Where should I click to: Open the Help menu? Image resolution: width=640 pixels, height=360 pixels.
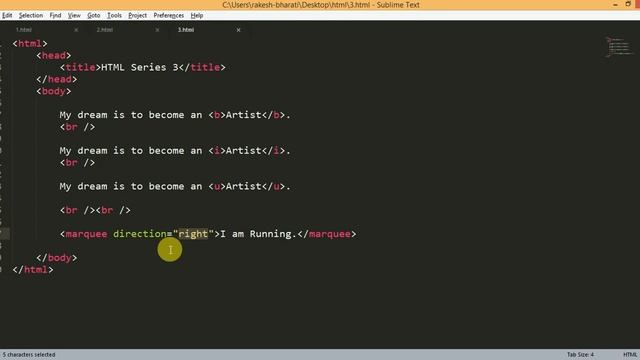point(197,16)
